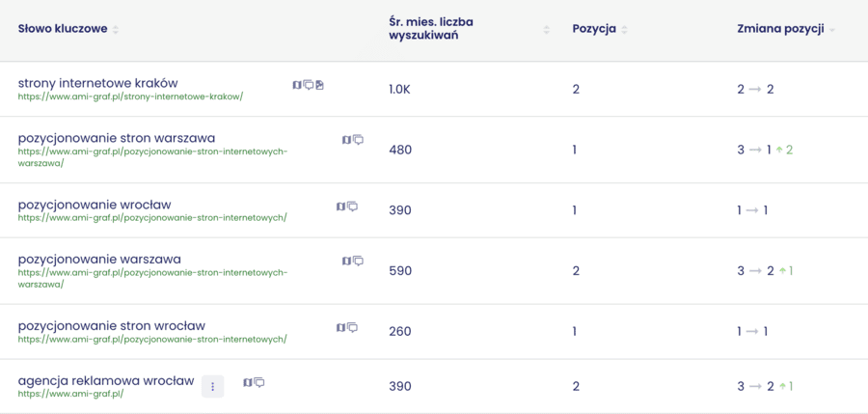This screenshot has width=868, height=414.
Task: Select keyword 'pozycjonowanie warszawa'
Action: (99, 260)
